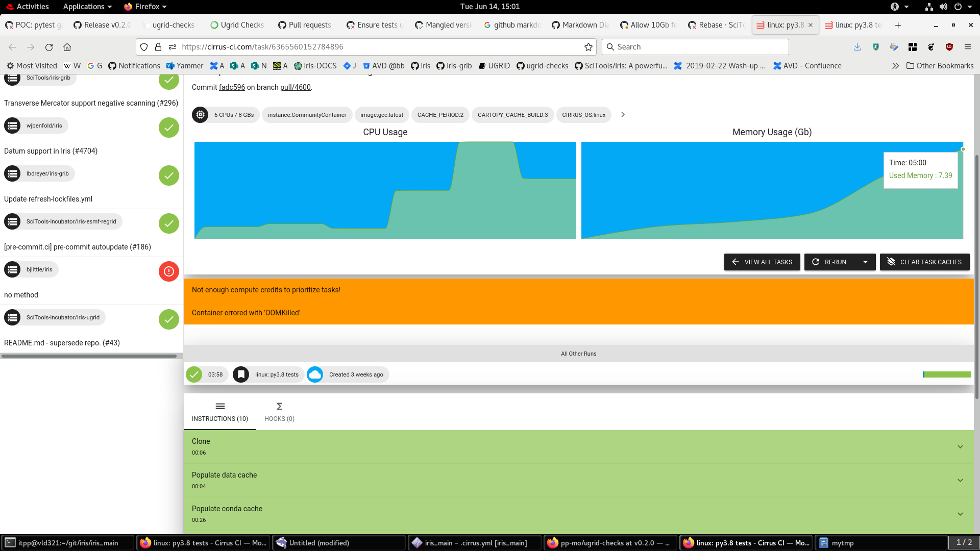Screen dimensions: 980x551
Task: Click red failed status icon for bjlittle/iris
Action: pyautogui.click(x=168, y=271)
